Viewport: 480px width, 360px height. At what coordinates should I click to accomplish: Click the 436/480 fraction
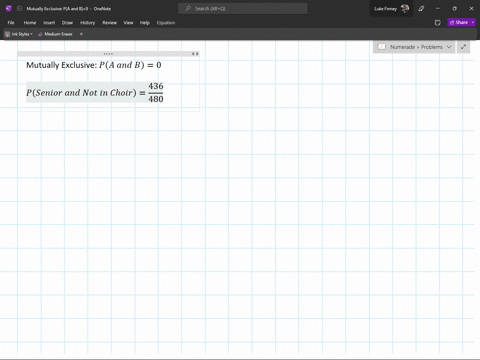[x=156, y=92]
